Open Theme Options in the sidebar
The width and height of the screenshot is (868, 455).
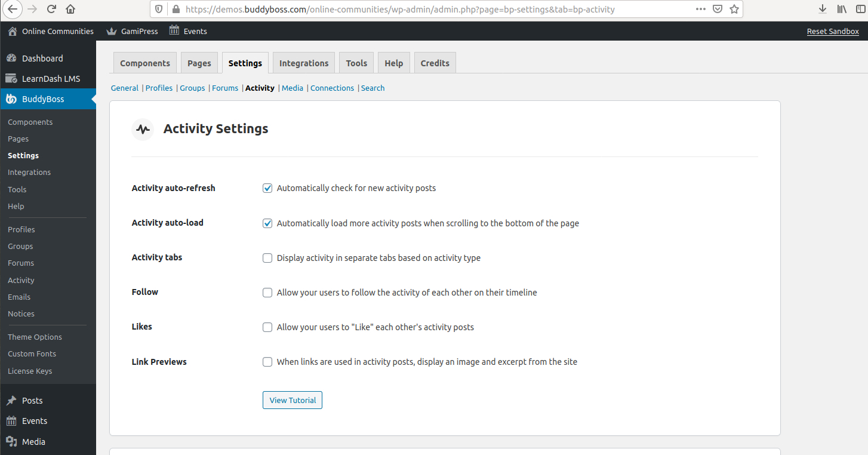point(35,337)
